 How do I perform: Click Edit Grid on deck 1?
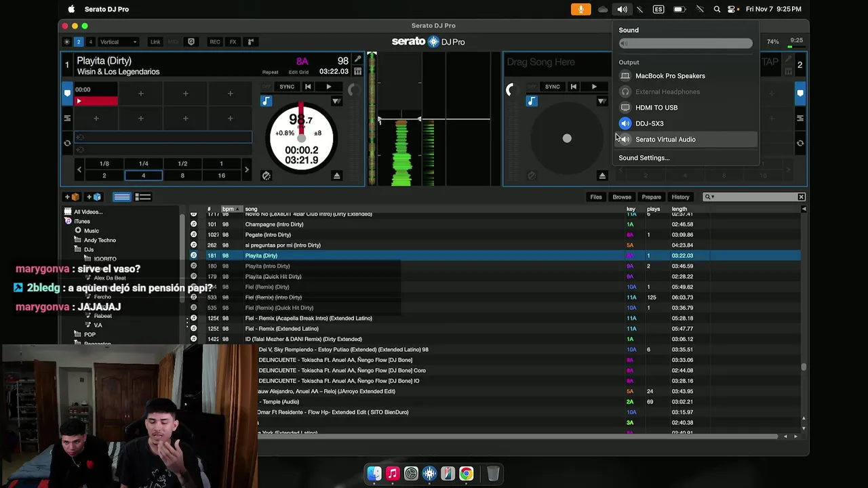coord(299,72)
